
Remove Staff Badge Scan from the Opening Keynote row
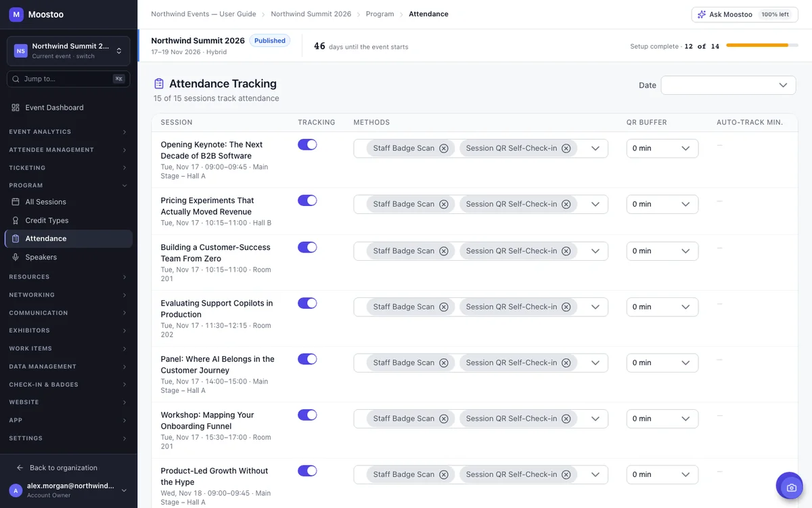pyautogui.click(x=444, y=148)
